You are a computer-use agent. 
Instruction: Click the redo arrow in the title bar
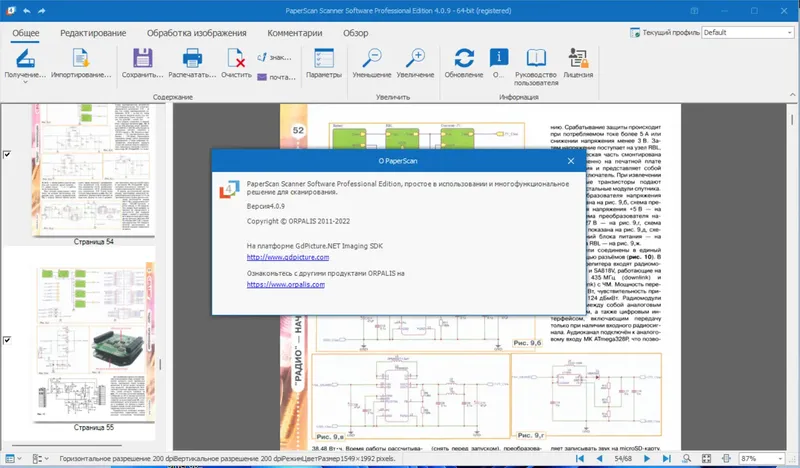42,10
